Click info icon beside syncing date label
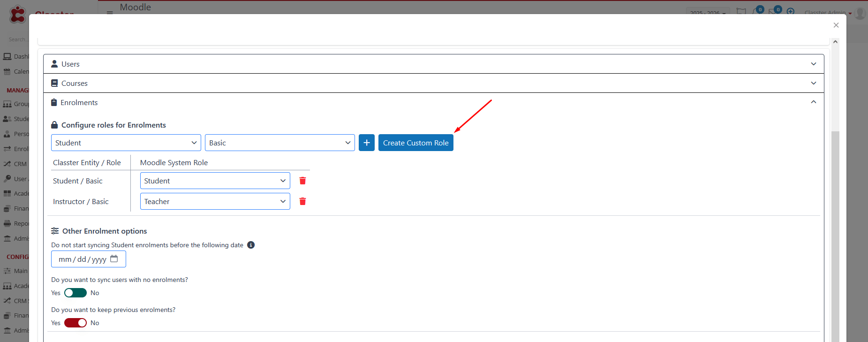The width and height of the screenshot is (868, 342). coord(251,245)
